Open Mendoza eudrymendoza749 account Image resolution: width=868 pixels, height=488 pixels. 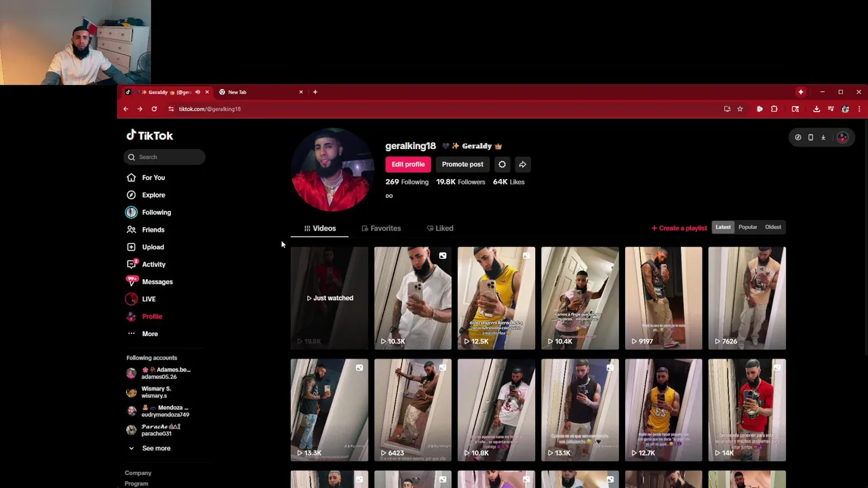click(x=159, y=411)
